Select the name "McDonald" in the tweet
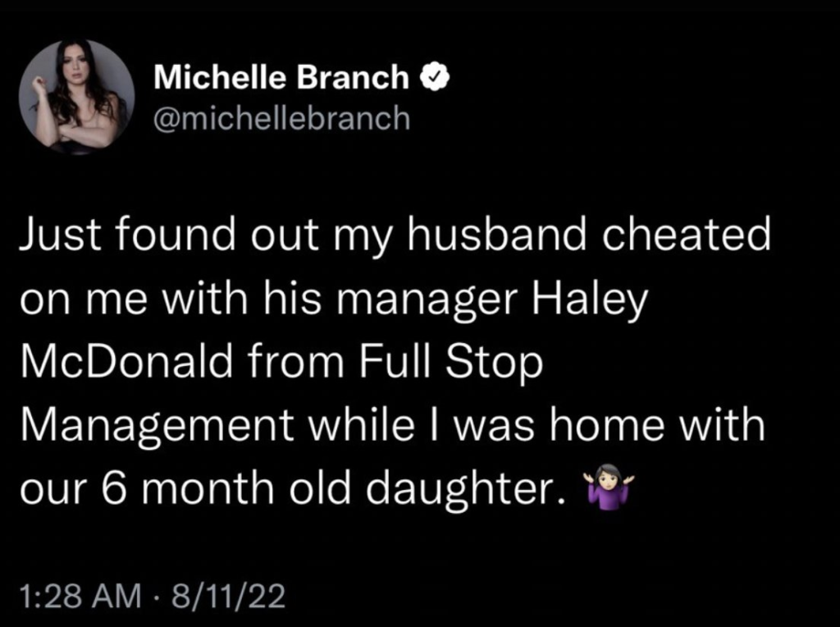The image size is (840, 627). coord(127,362)
